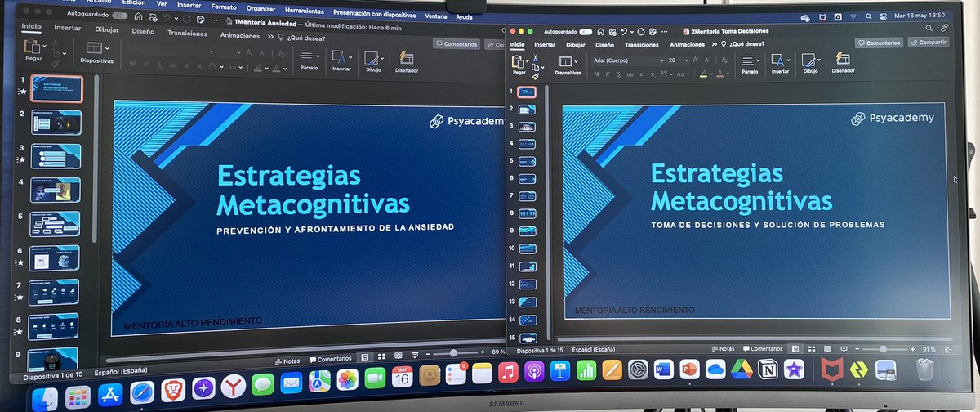Select slide 3 thumbnail in Mentoría Ansiedad panel
Viewport: 980px width, 412px height.
click(56, 156)
